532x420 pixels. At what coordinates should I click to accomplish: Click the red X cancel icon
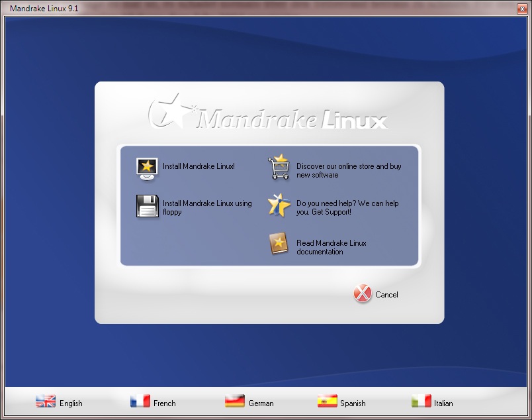[363, 293]
